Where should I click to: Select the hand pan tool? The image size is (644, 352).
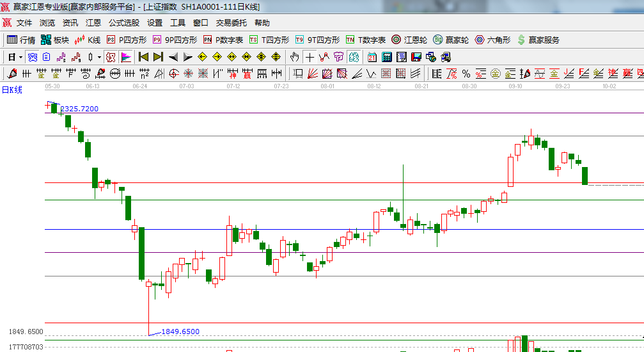click(x=295, y=57)
